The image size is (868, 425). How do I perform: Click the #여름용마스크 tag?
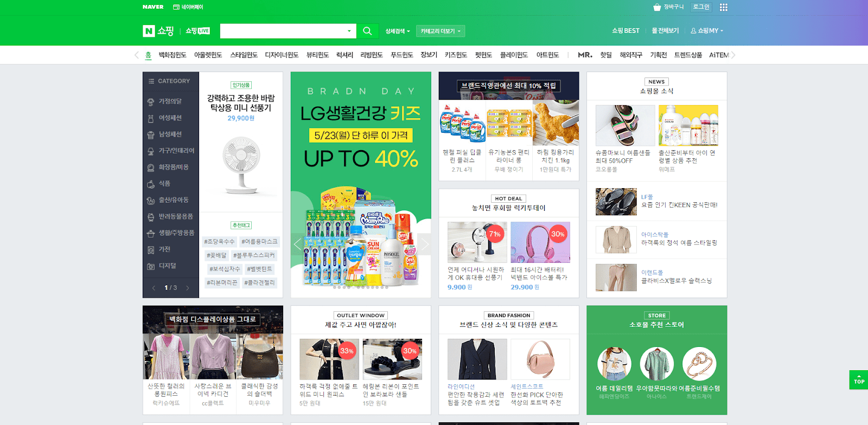tap(259, 242)
